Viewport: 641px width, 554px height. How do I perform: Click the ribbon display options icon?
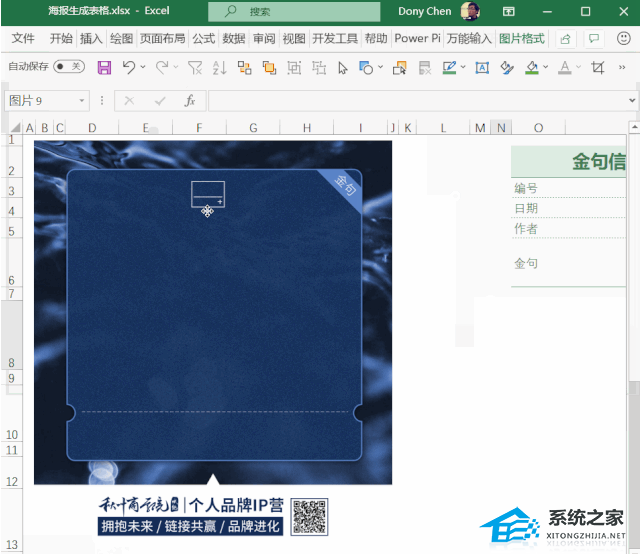pos(509,11)
